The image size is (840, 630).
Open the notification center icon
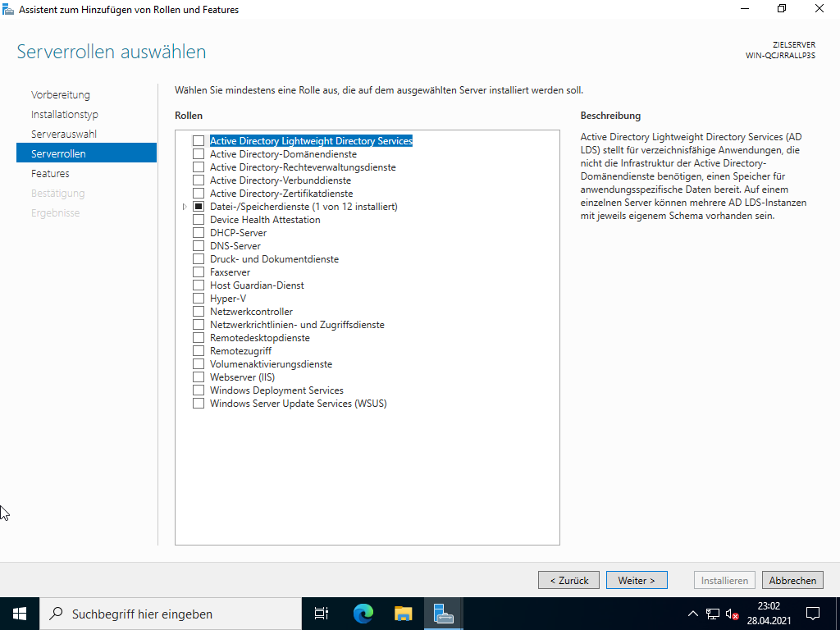tap(812, 613)
